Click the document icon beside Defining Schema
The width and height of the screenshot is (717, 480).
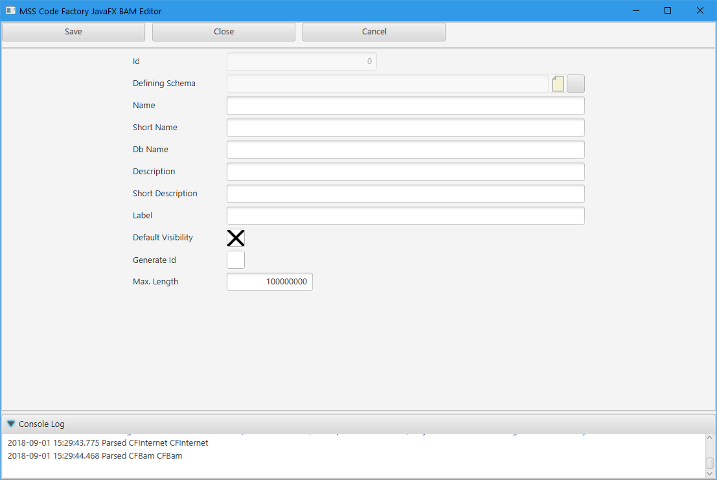[558, 84]
